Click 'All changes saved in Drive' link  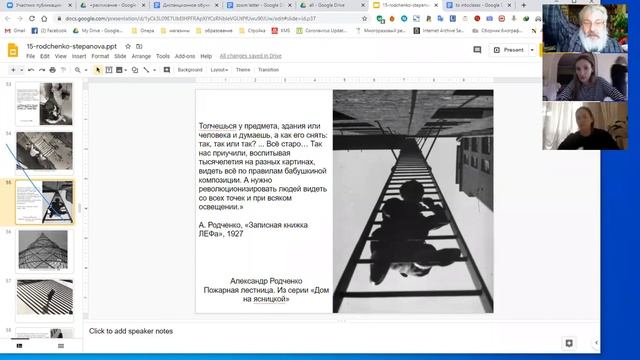tap(251, 56)
